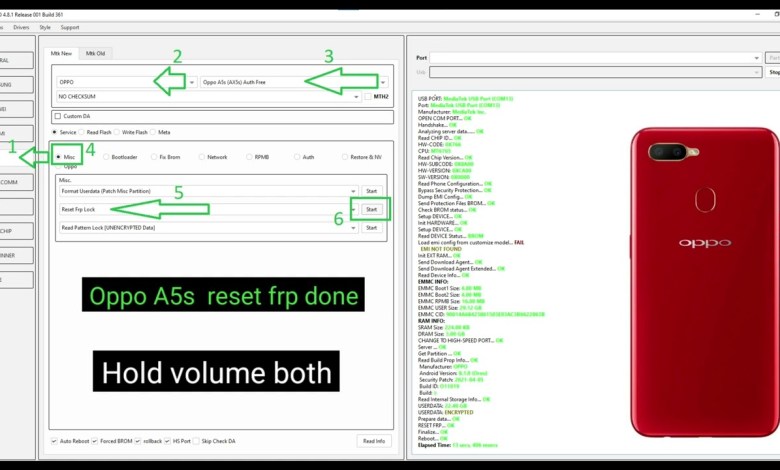Screen dimensions: 780x470
Task: Click Start beside Format Userdata
Action: [x=371, y=190]
